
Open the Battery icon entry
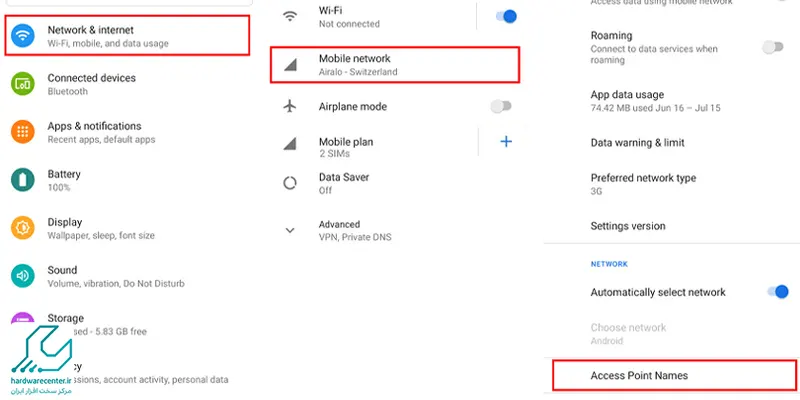point(22,180)
